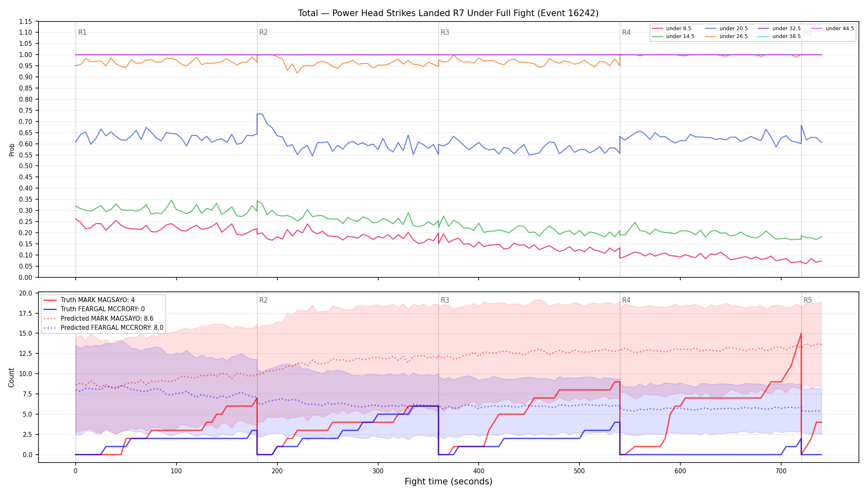Image resolution: width=868 pixels, height=496 pixels.
Task: Click the R4 round label in the count chart
Action: click(626, 300)
